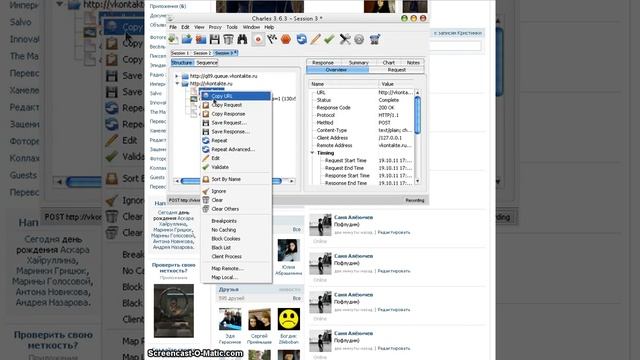Clear the session with the toolbar trash can
The height and width of the screenshot is (360, 640).
pos(228,39)
